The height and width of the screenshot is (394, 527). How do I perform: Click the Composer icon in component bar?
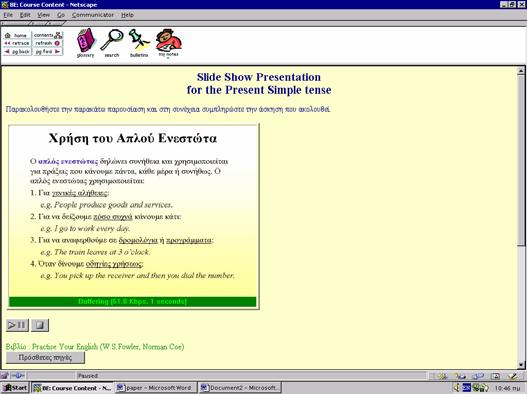[512, 376]
